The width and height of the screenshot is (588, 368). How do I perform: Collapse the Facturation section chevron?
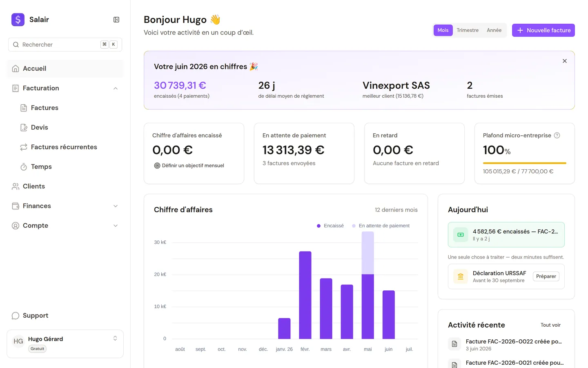[116, 88]
